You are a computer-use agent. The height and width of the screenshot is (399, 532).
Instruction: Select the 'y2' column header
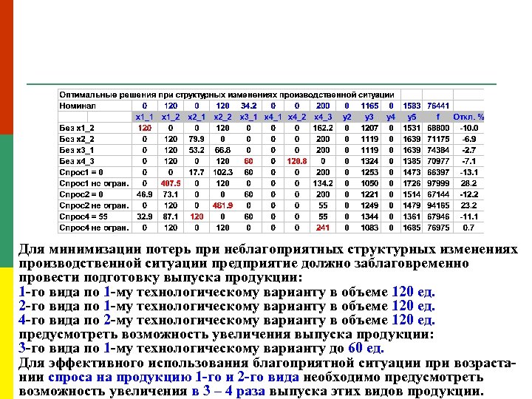347,117
